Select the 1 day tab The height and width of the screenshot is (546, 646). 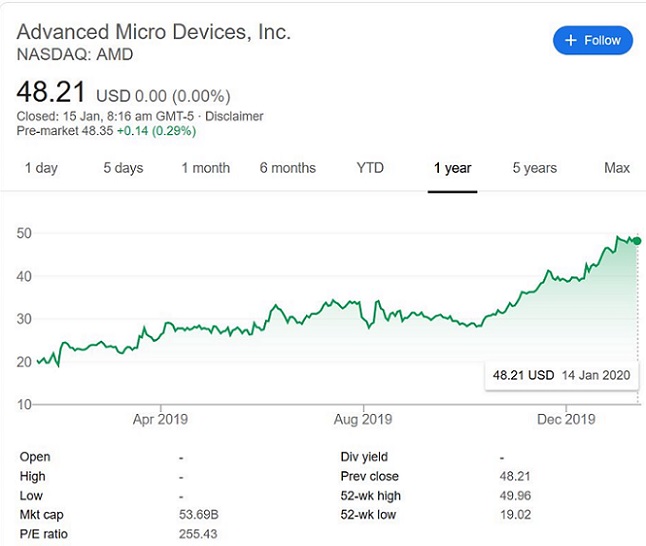41,168
